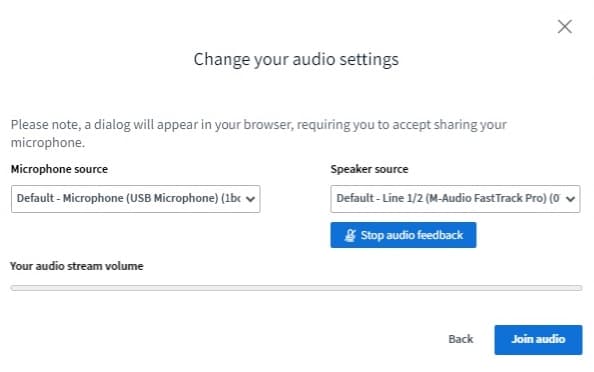Viewport: 594px width, 372px height.
Task: Click the browser dialog note paragraph
Action: (x=258, y=133)
